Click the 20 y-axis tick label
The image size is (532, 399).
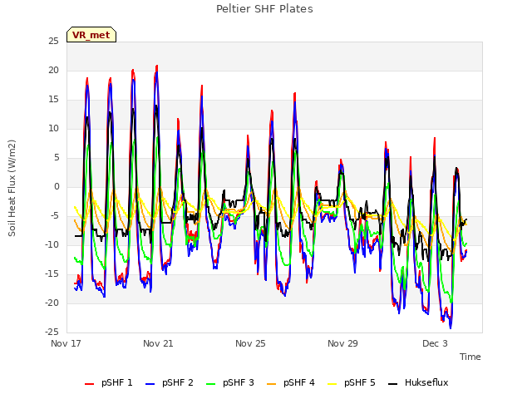53,70
